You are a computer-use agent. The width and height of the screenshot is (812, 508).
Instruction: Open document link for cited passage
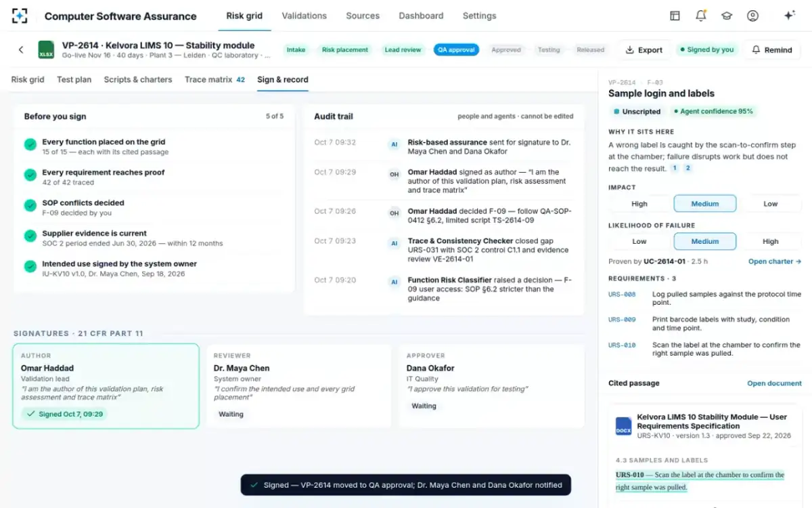(774, 383)
